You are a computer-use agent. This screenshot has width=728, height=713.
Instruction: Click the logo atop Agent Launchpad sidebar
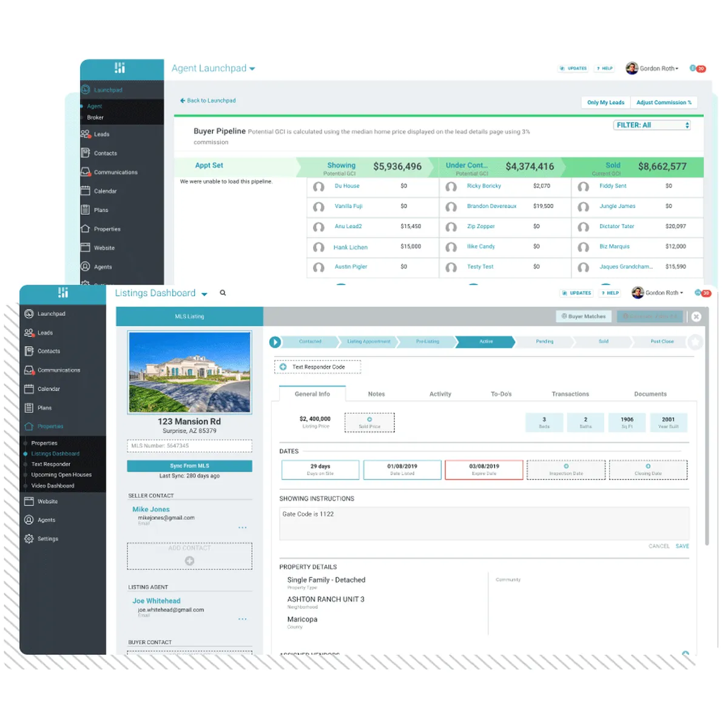point(120,68)
